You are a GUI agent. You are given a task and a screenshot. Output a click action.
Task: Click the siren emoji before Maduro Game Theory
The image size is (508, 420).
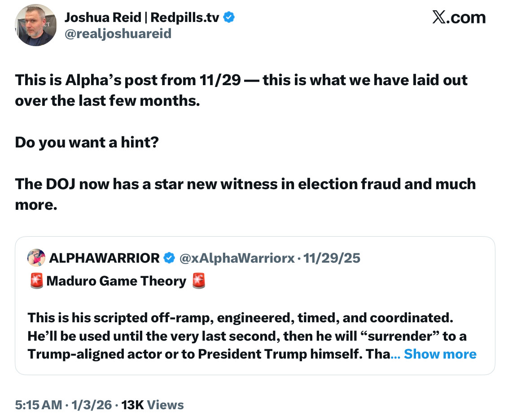coord(36,281)
